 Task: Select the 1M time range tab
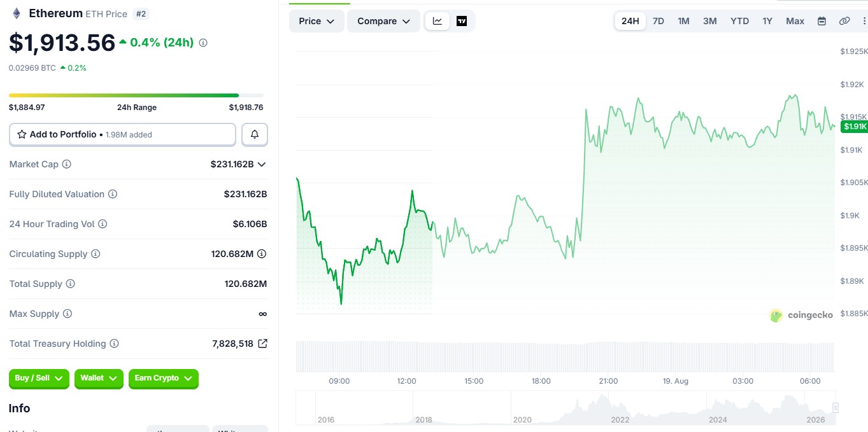tap(683, 21)
